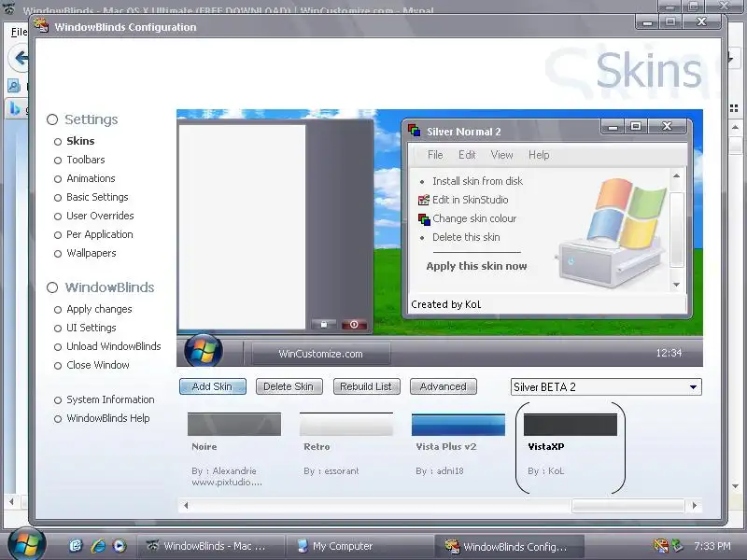Click the Change skin colour icon
747x560 pixels.
(424, 219)
